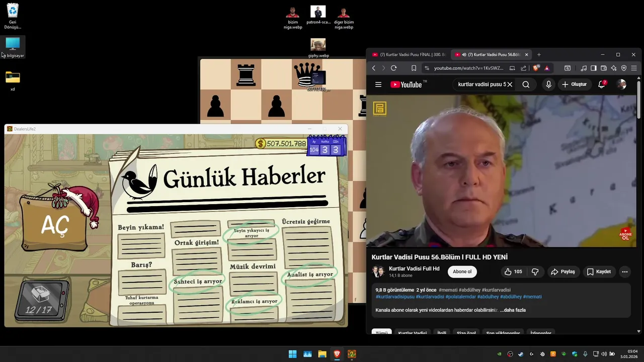Open the browser main menu
The height and width of the screenshot is (362, 644).
click(634, 68)
